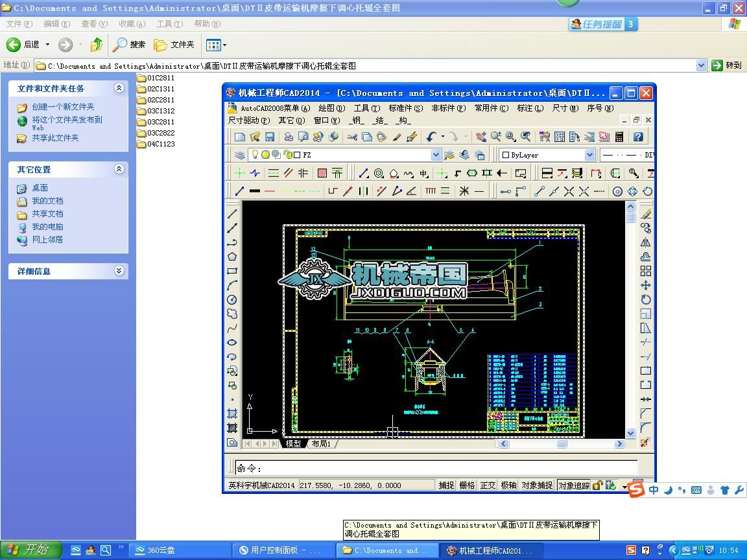Toggle the folders pane button 文件夹

tap(174, 45)
